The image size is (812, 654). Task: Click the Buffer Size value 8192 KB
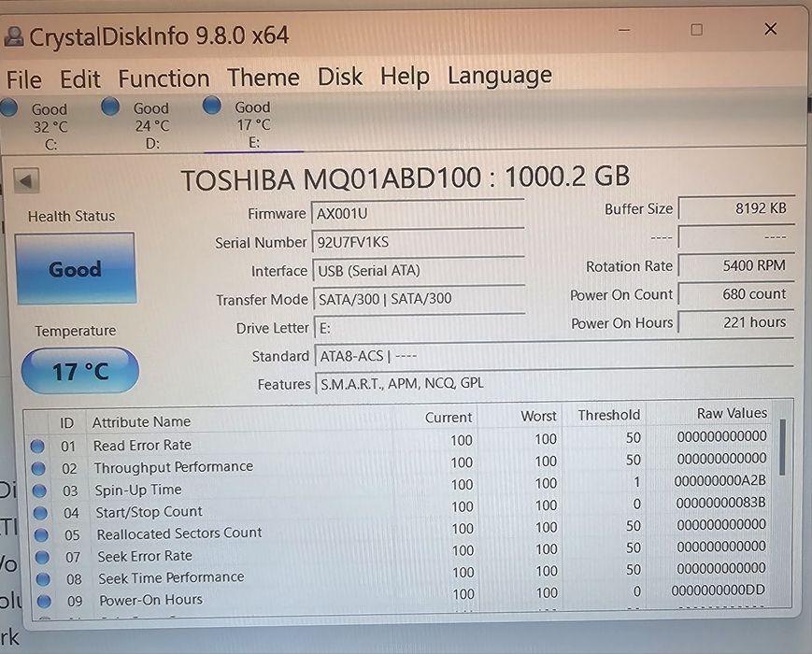(736, 208)
